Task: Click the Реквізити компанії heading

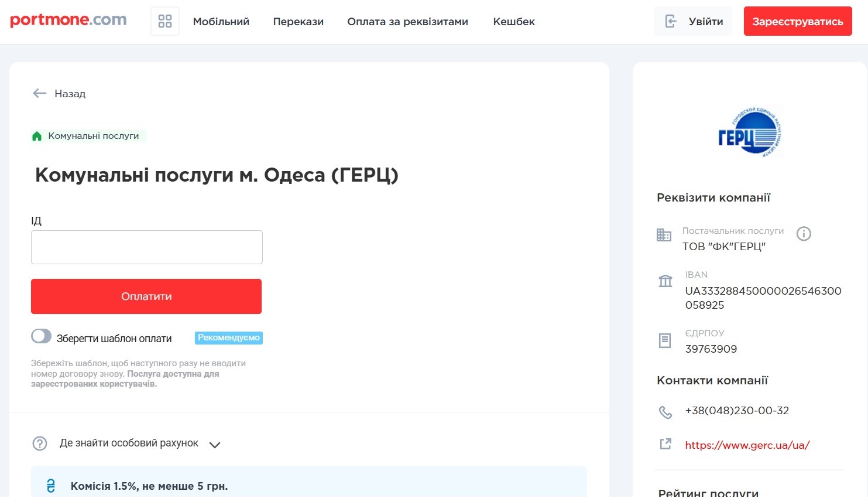Action: (713, 198)
